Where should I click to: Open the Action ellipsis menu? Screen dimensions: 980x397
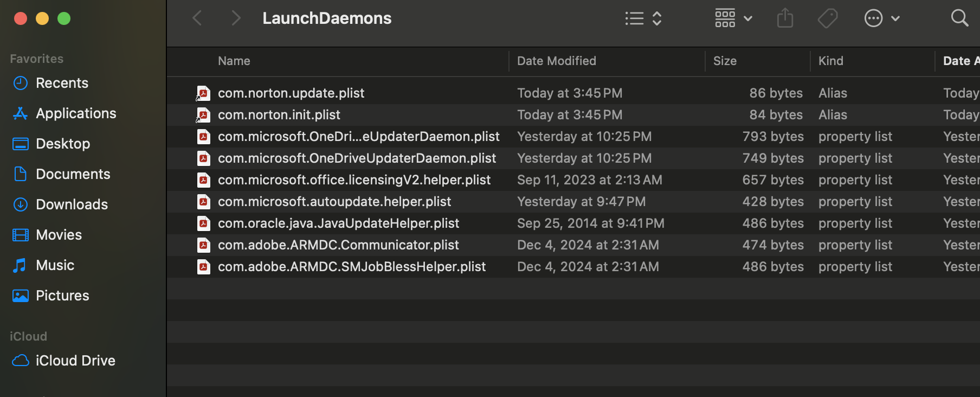coord(881,18)
